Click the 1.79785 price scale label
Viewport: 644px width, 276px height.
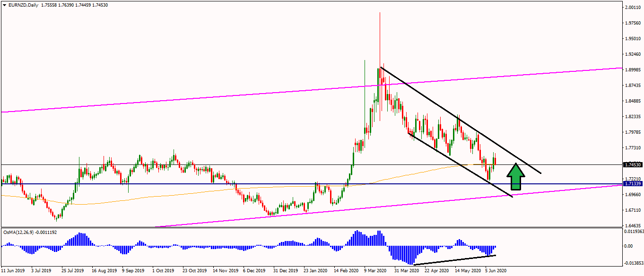(632, 132)
